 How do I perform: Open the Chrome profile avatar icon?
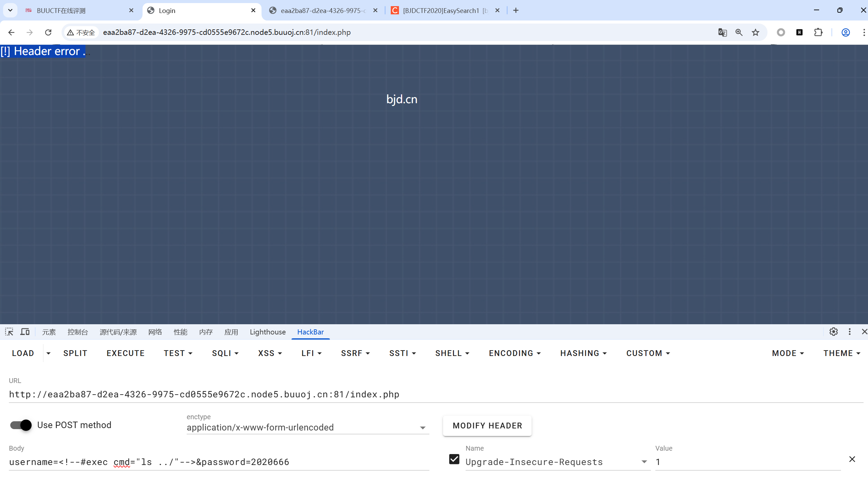(845, 32)
